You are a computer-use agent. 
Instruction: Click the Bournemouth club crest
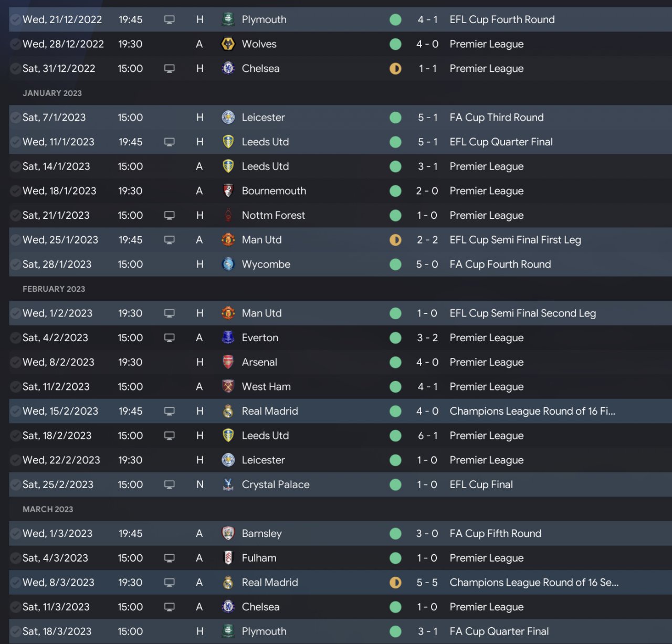tap(228, 191)
